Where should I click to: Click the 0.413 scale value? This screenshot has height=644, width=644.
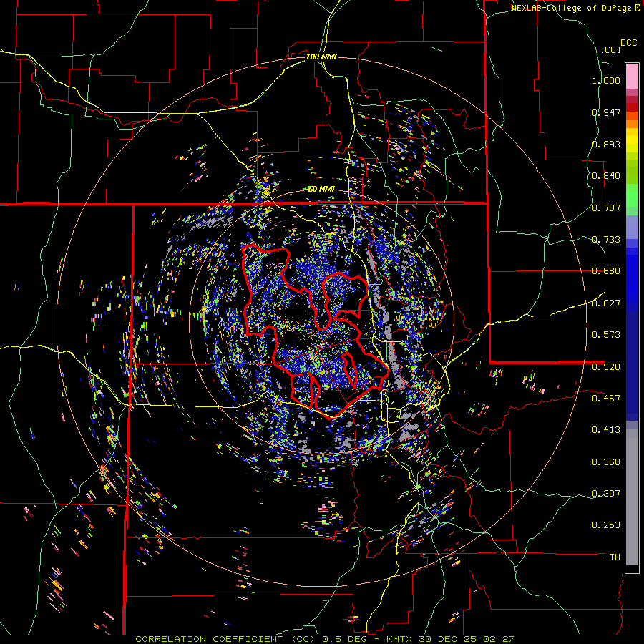(x=606, y=430)
